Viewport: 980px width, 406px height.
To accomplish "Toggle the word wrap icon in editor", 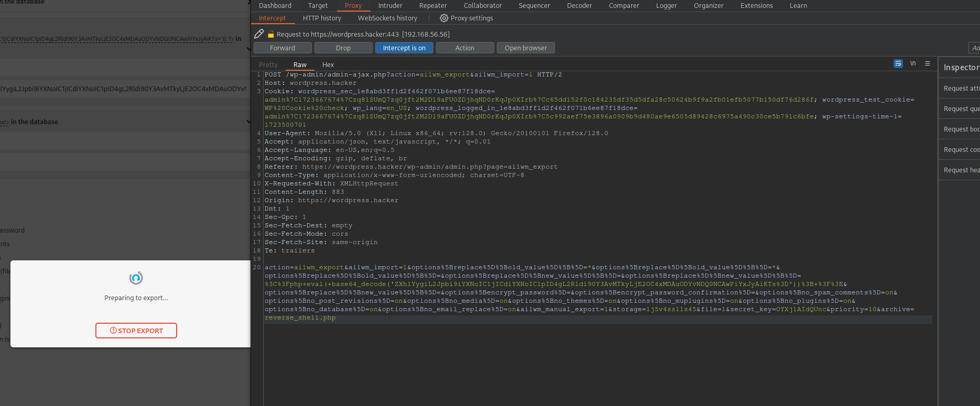I will (898, 63).
